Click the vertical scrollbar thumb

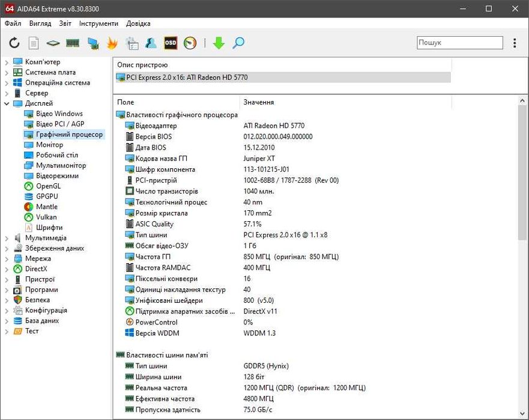pyautogui.click(x=522, y=173)
